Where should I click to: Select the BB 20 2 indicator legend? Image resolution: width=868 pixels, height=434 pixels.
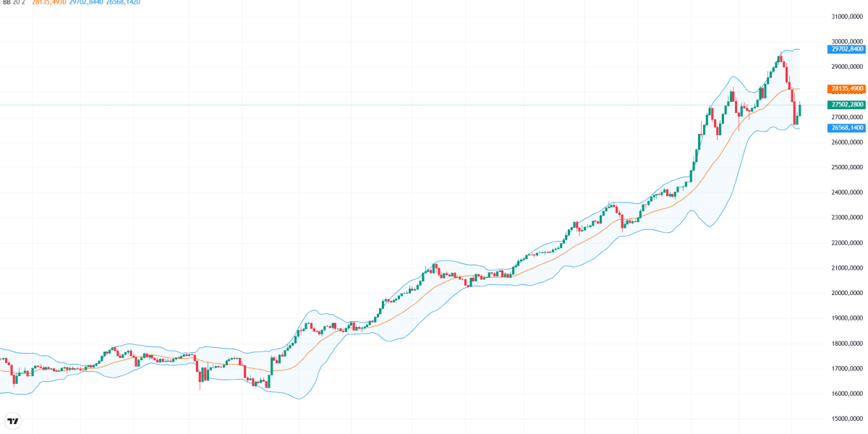tap(14, 3)
